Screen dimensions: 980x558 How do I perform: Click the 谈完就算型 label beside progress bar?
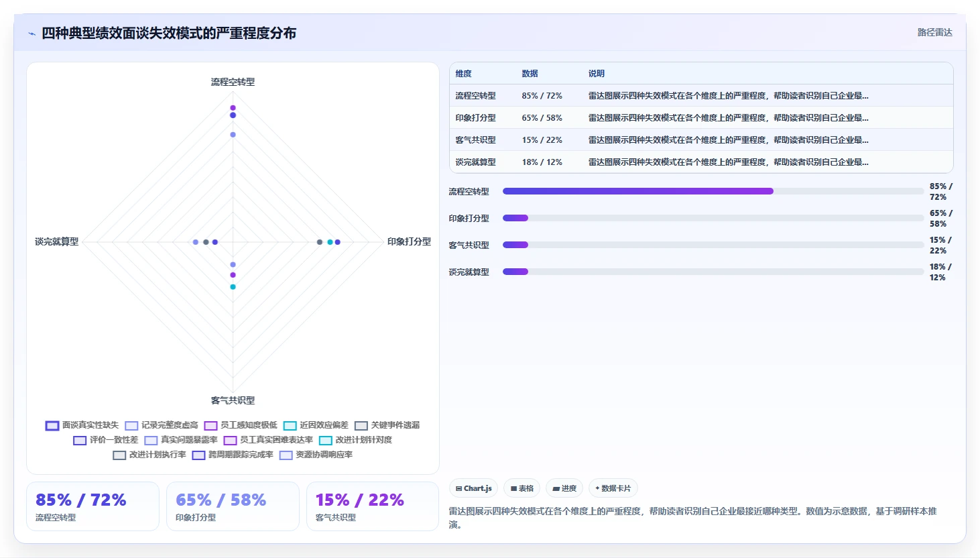click(x=469, y=272)
